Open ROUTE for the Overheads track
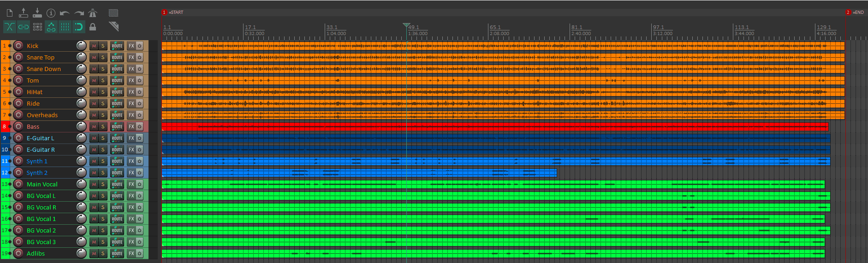This screenshot has width=868, height=263. click(117, 115)
